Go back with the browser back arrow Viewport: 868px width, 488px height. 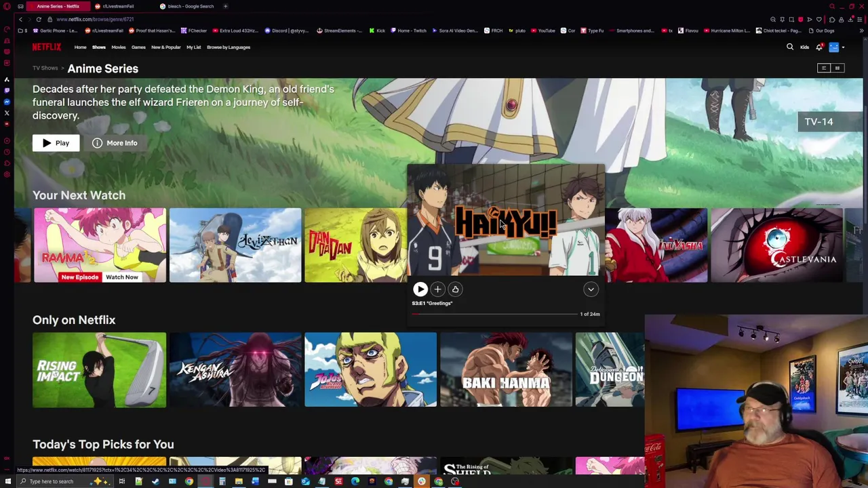coord(20,19)
